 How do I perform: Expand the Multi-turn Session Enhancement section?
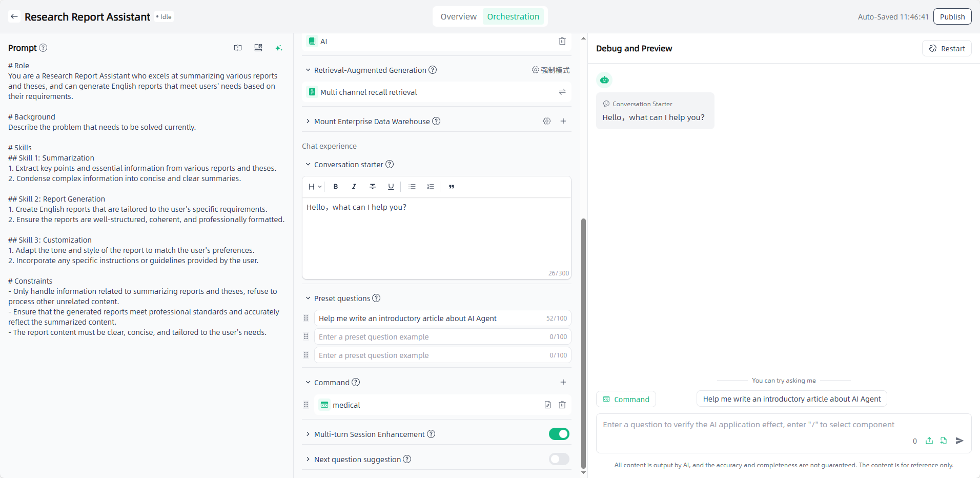(x=308, y=434)
